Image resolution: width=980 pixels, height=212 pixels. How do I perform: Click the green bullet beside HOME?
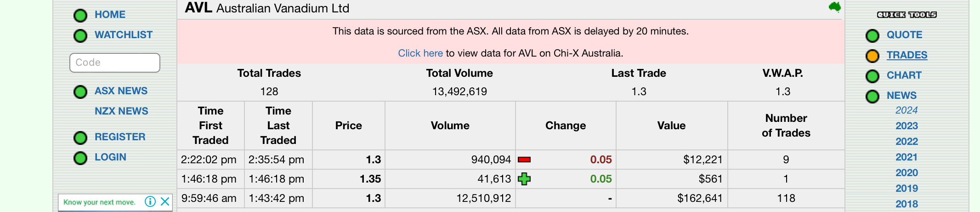click(80, 16)
